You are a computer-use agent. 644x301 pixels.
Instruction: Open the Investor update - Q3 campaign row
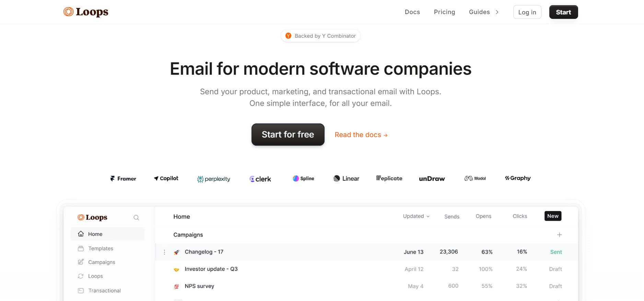pyautogui.click(x=211, y=269)
